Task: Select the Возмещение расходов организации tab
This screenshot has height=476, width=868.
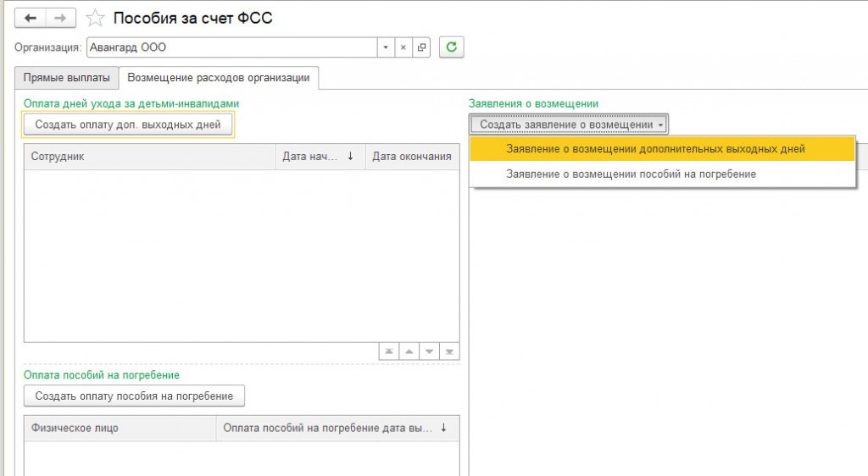Action: coord(218,78)
